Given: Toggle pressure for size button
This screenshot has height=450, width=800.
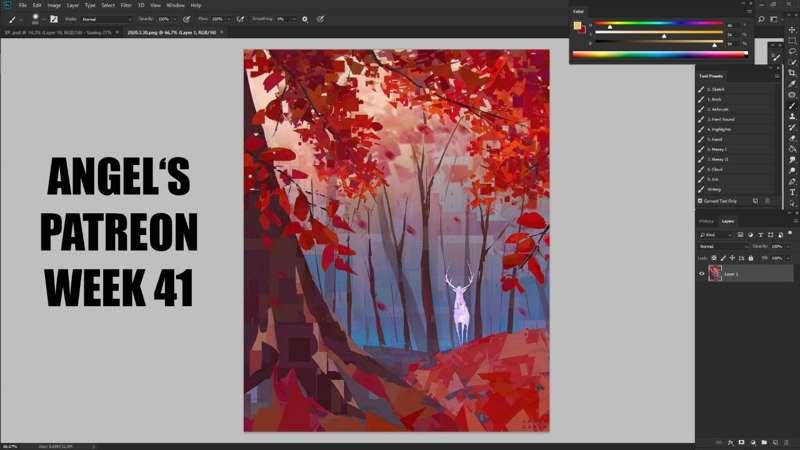Looking at the screenshot, I should (x=320, y=19).
